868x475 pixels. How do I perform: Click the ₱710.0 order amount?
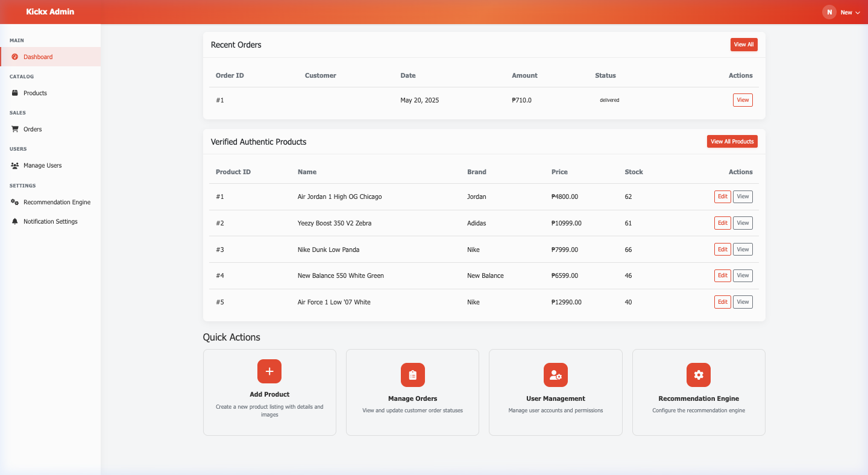pos(521,100)
